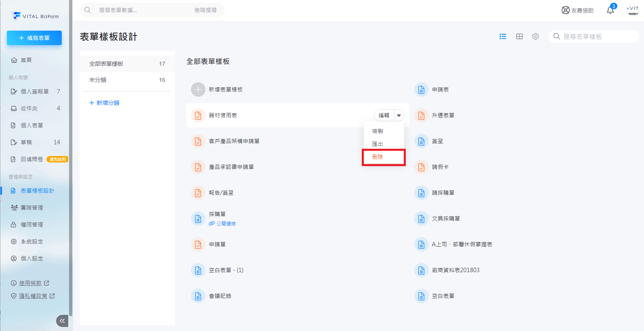
Task: Click the VITAL BizForm logo
Action: pyautogui.click(x=35, y=16)
